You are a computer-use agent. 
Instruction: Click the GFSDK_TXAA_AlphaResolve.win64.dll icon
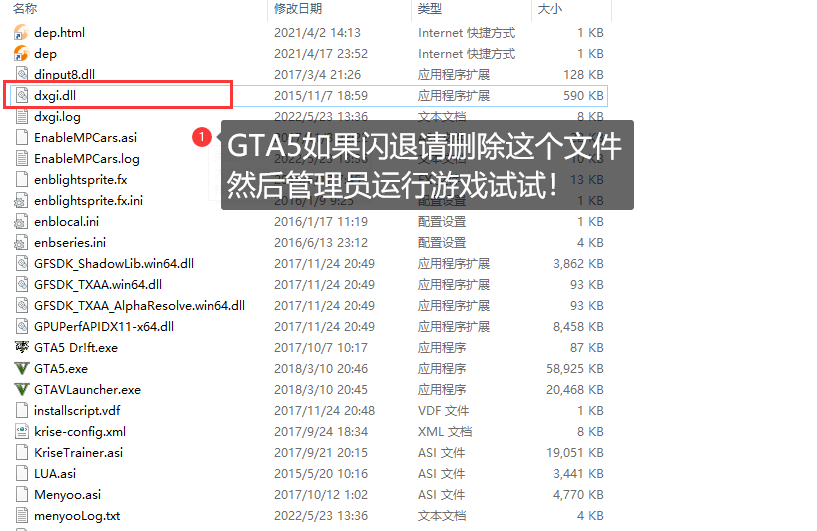coord(21,305)
